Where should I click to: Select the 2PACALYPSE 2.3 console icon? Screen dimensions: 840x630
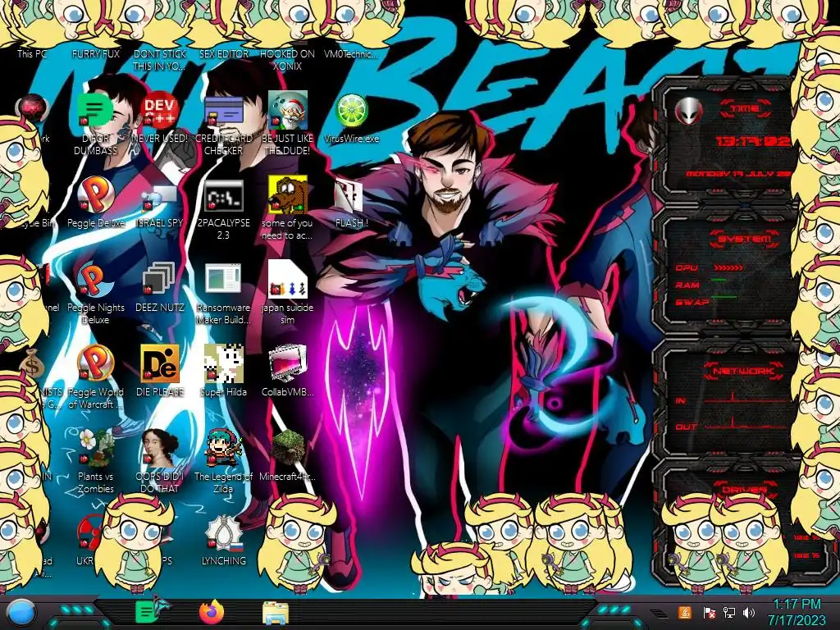(x=223, y=196)
